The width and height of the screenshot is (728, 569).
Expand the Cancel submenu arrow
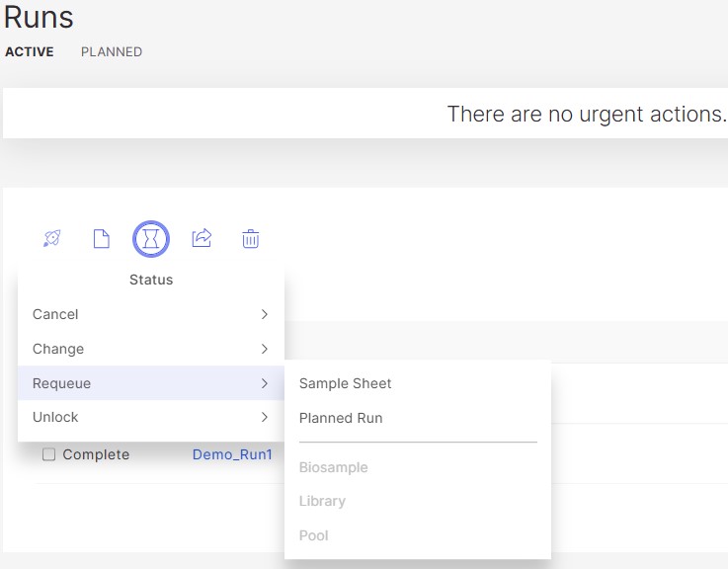pyautogui.click(x=264, y=314)
